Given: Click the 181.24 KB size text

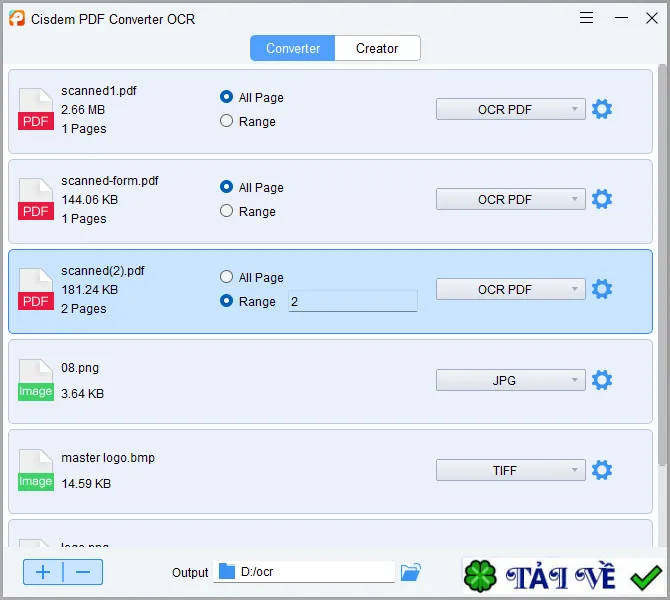Looking at the screenshot, I should [x=89, y=290].
